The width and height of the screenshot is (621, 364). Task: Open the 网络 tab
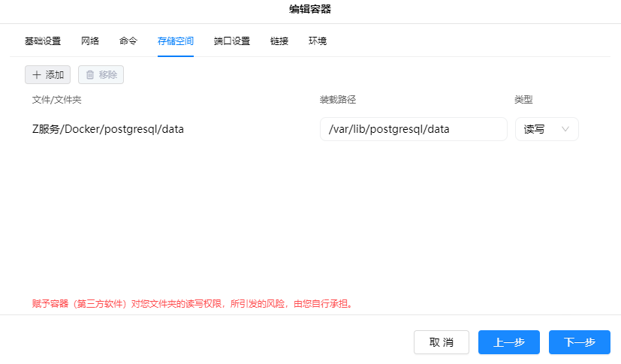(90, 41)
